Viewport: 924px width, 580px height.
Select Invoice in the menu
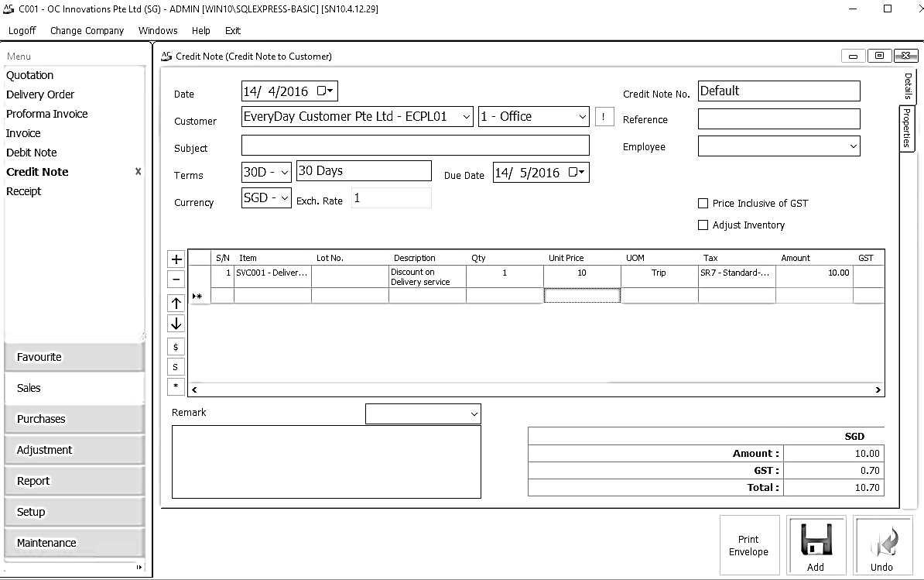23,133
